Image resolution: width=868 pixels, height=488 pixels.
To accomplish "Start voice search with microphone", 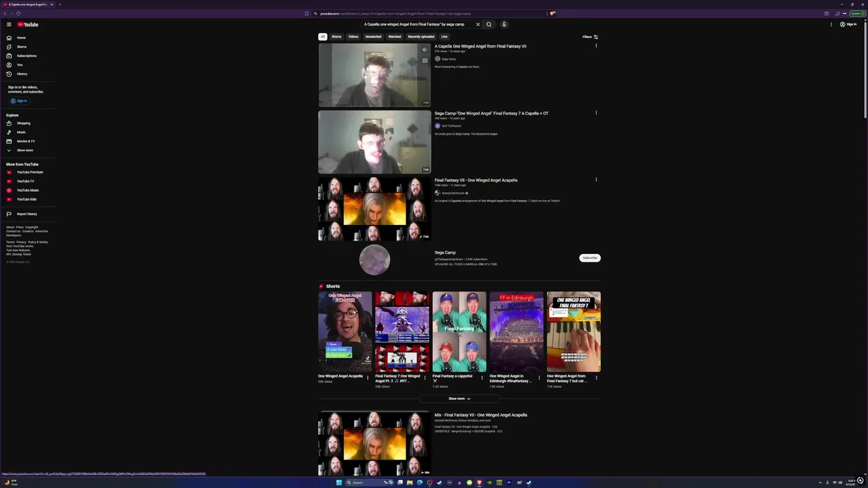I will tap(504, 24).
